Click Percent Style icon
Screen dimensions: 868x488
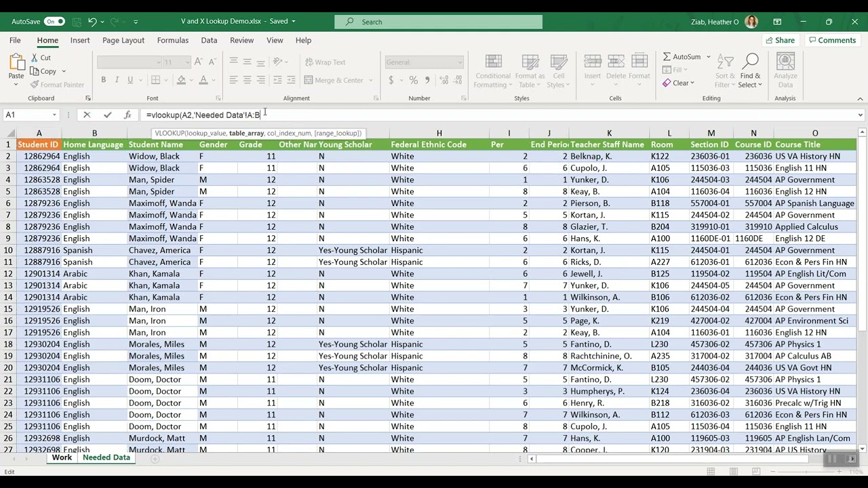(414, 80)
